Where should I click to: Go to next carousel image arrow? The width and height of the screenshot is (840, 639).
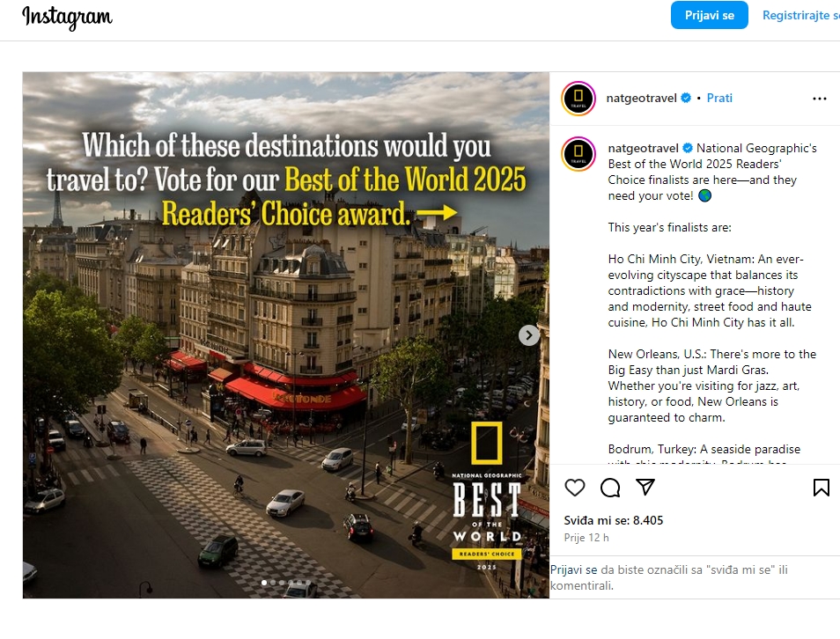[529, 335]
